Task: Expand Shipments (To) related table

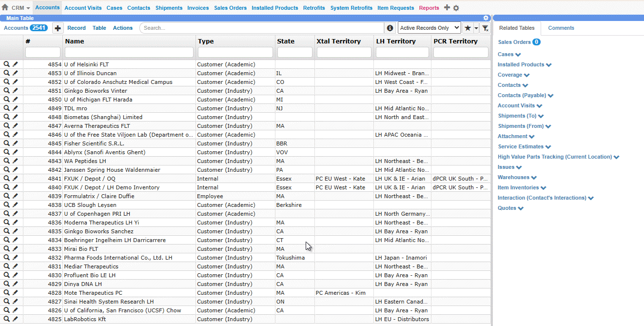Action: click(541, 116)
